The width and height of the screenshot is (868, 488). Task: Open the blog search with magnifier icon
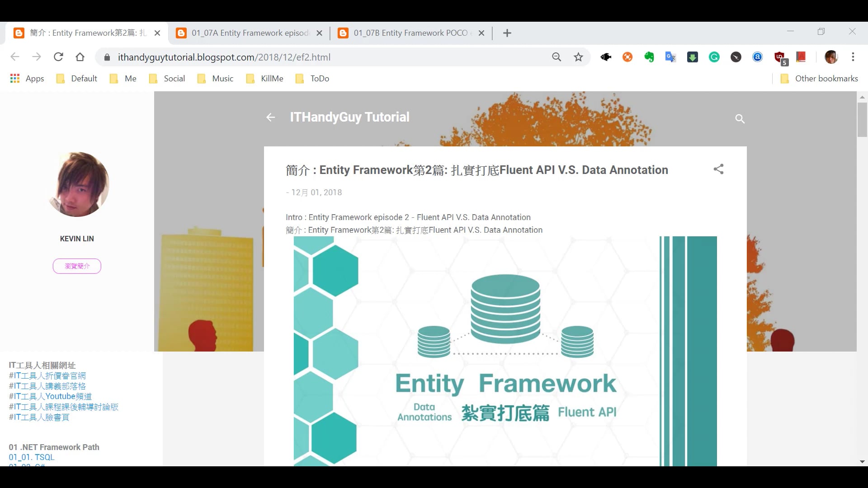click(740, 118)
